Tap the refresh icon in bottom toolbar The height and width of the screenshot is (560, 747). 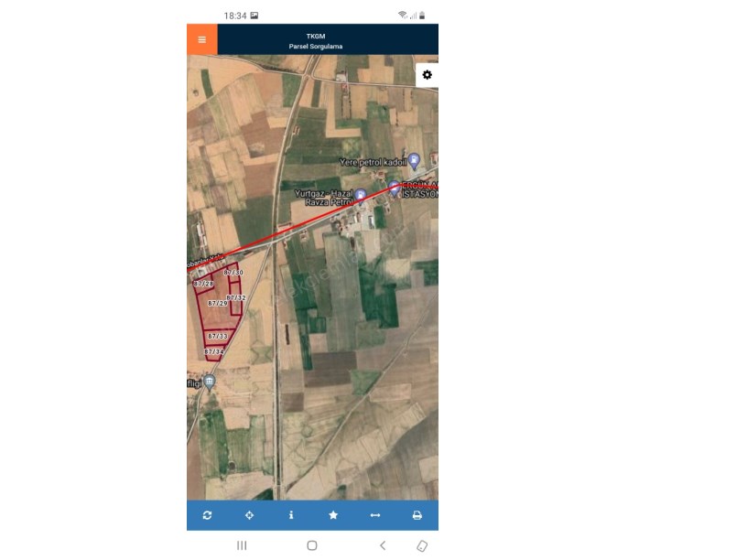coord(207,515)
